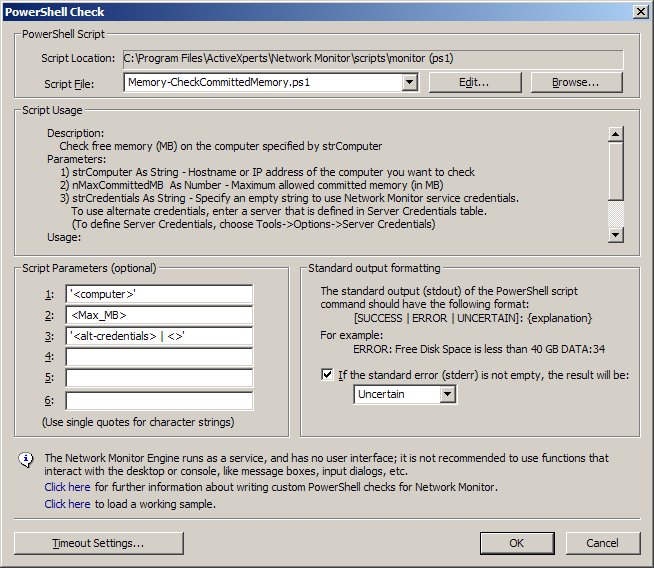Click empty script parameter field 5
Image resolution: width=654 pixels, height=568 pixels.
coord(159,378)
